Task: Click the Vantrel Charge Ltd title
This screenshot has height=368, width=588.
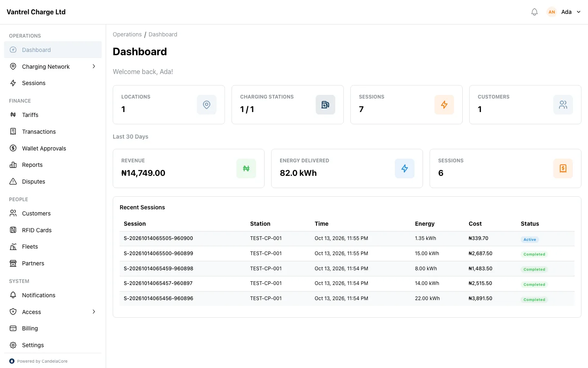Action: coord(36,12)
